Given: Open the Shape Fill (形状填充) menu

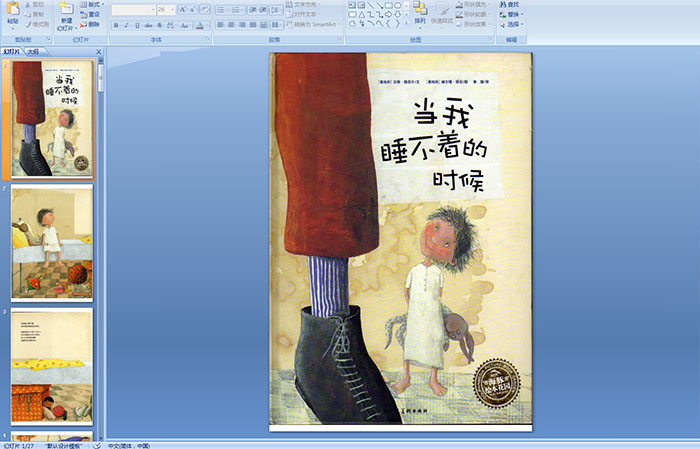Looking at the screenshot, I should pyautogui.click(x=473, y=4).
